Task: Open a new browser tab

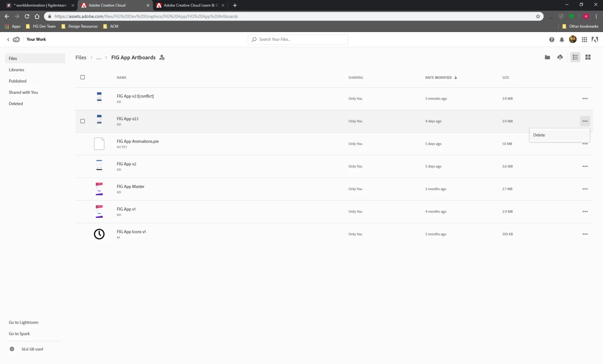Action: click(x=235, y=5)
